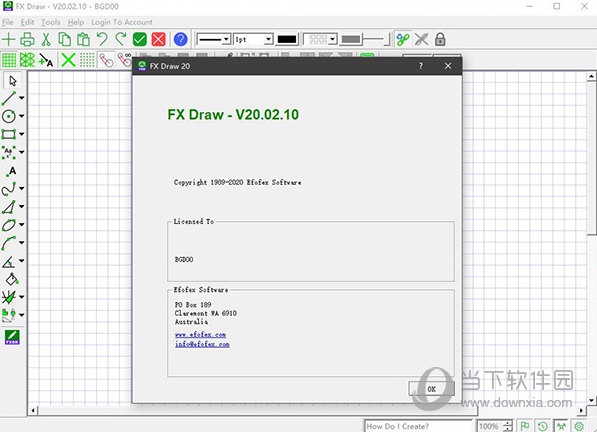Expand the rectangle tool options arrow
The height and width of the screenshot is (432, 597).
tap(21, 134)
